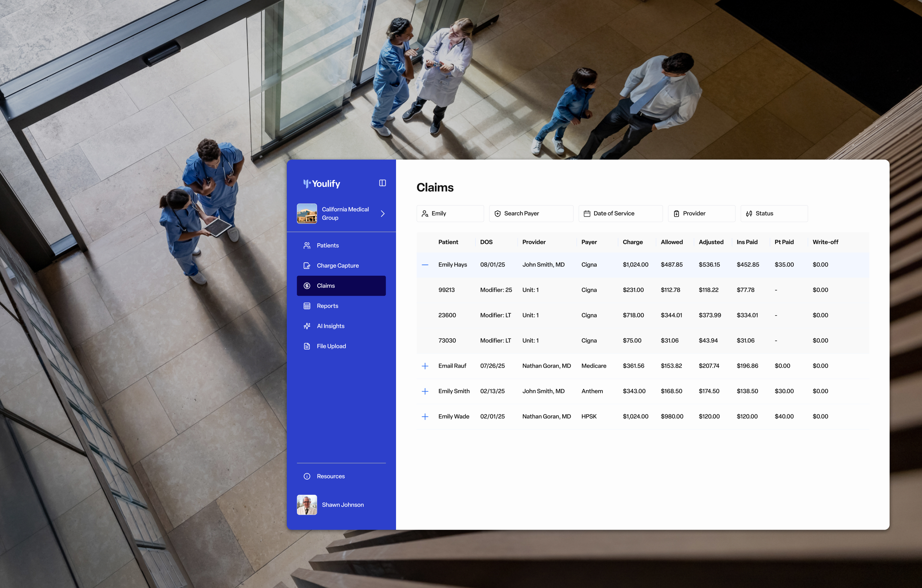Expand the Email Rauf claim row
The image size is (922, 588).
click(x=425, y=366)
